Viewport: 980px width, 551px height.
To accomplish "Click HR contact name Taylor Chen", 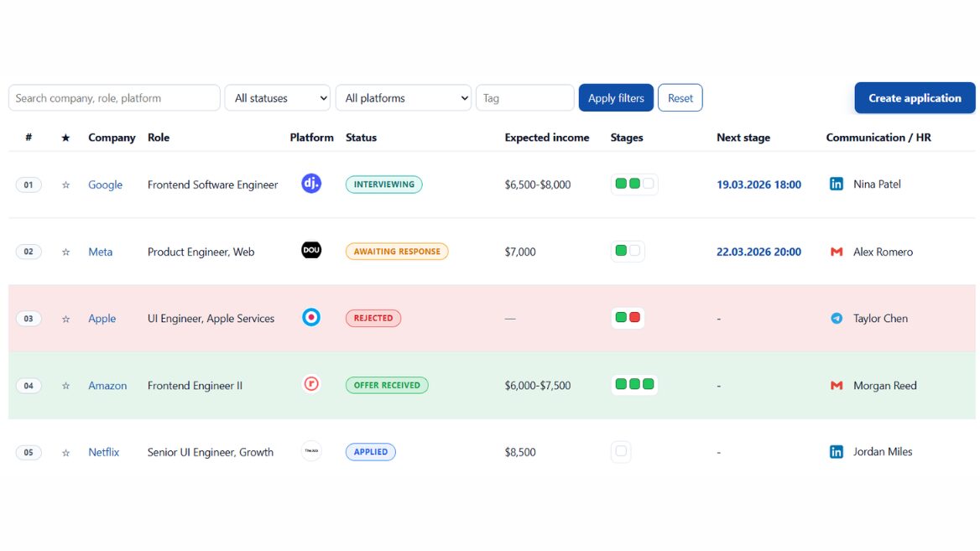I will tap(881, 319).
